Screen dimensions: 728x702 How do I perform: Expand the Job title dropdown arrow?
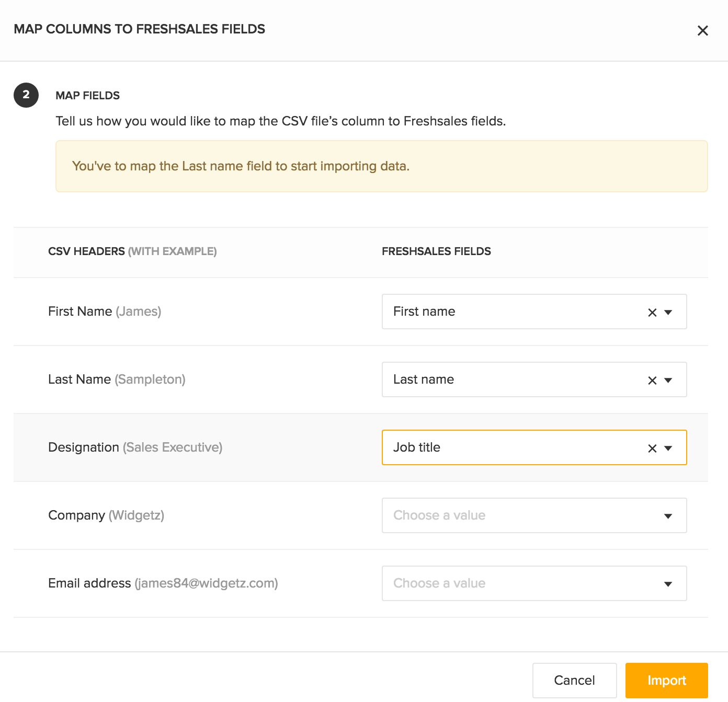tap(668, 448)
